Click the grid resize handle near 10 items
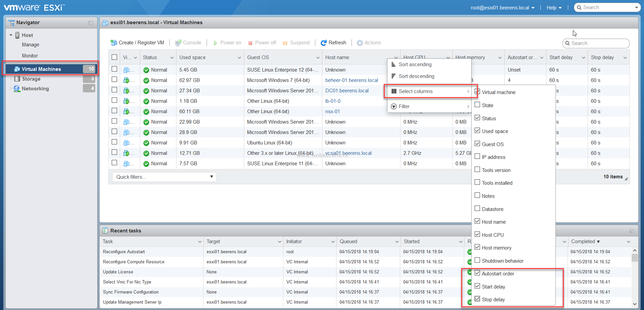The image size is (644, 310). tap(626, 179)
